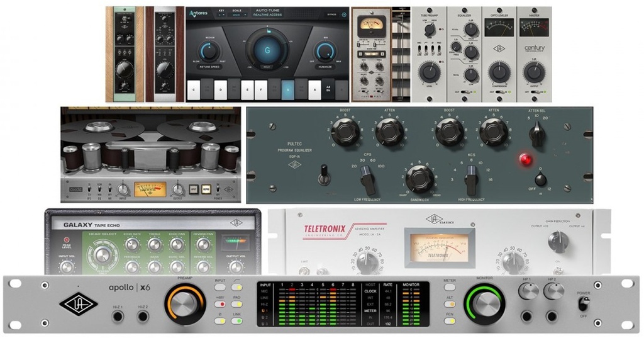Click the Century Opto Leveler meter
The width and height of the screenshot is (644, 338).
[x=499, y=27]
